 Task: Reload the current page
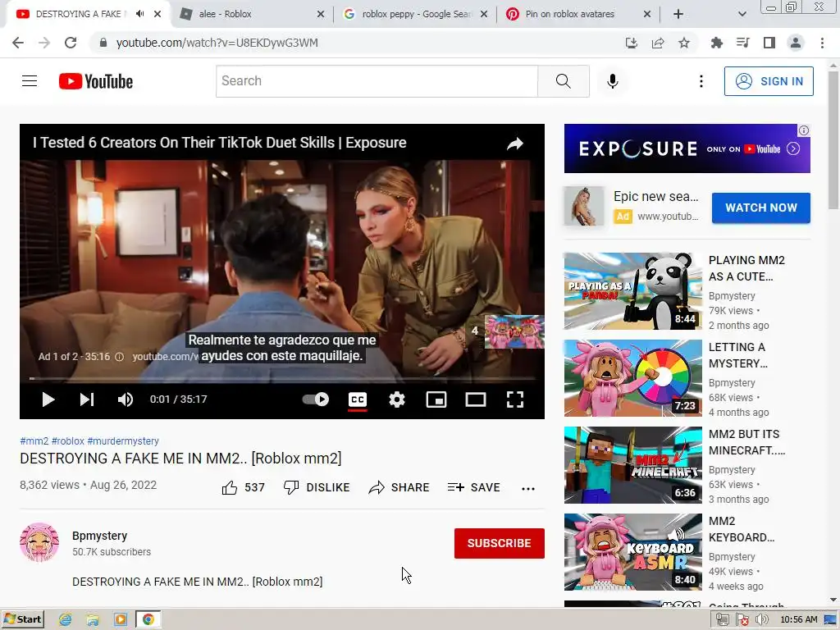click(x=71, y=43)
